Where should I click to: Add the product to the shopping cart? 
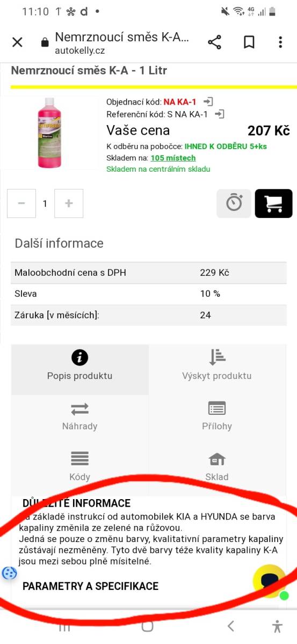pos(274,203)
